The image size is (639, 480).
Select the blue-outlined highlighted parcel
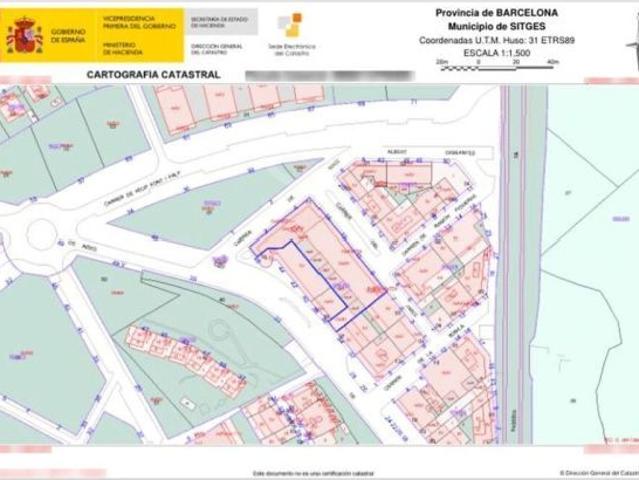coord(318,263)
